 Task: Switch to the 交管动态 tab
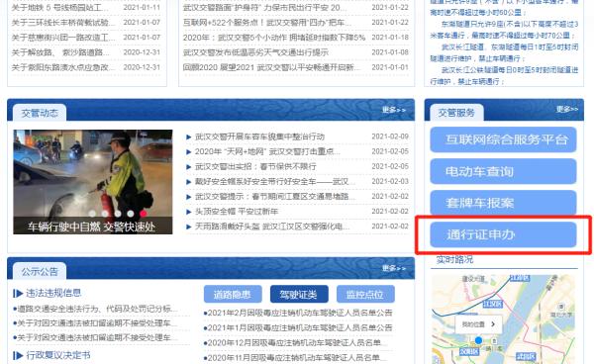[40, 113]
